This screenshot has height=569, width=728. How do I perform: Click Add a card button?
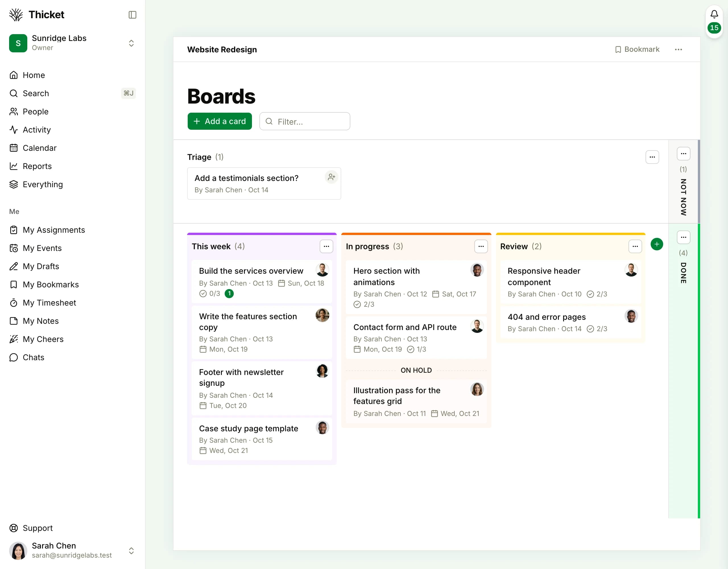pos(220,121)
